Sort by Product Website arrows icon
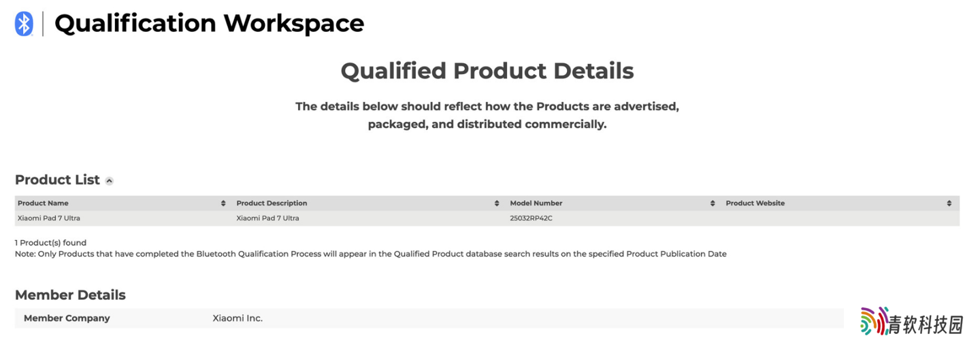The image size is (980, 338). tap(949, 203)
